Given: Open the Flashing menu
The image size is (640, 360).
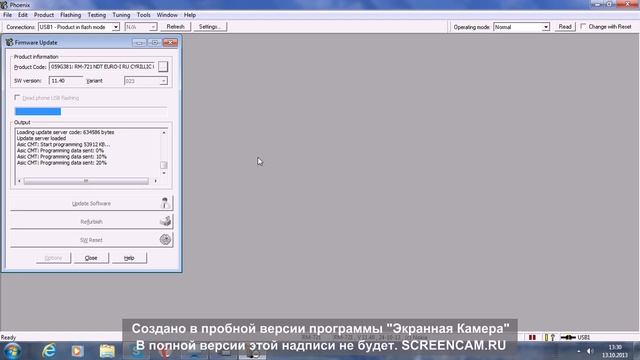Looking at the screenshot, I should click(x=71, y=15).
